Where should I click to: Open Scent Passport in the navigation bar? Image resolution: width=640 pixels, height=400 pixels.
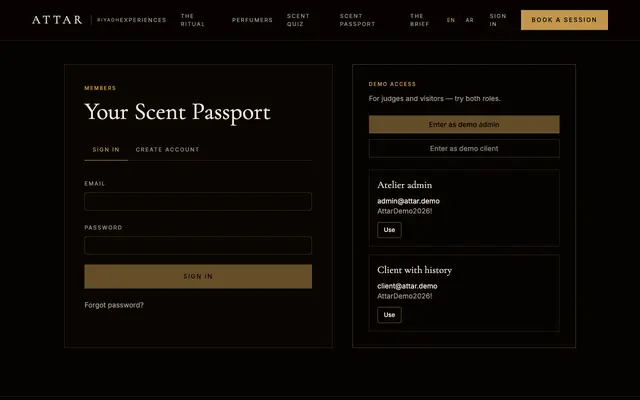(357, 20)
